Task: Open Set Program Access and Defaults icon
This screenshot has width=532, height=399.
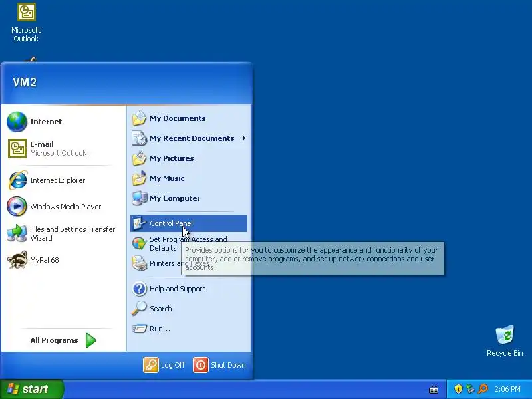Action: (x=139, y=243)
